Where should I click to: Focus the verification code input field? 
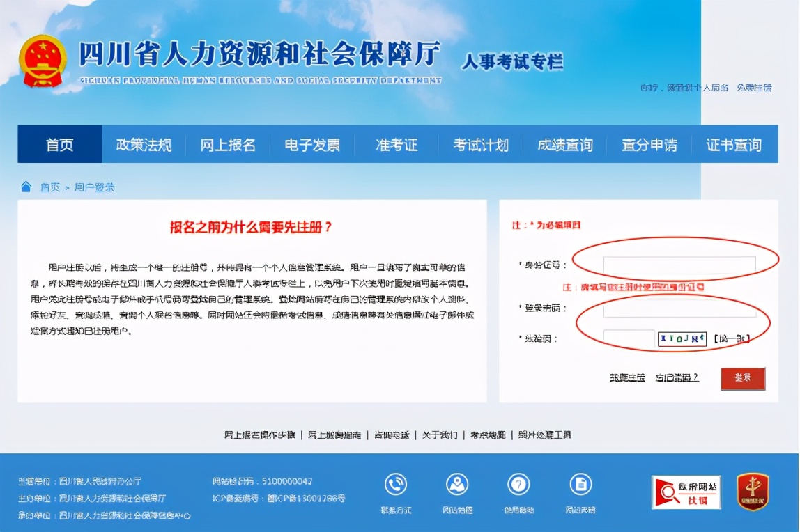pyautogui.click(x=629, y=338)
